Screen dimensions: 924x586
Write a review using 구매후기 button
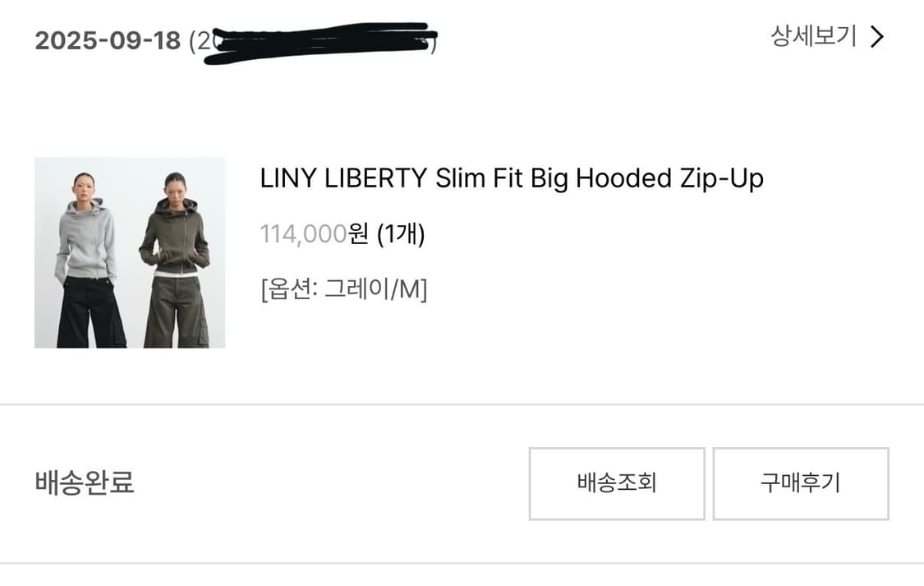tap(800, 483)
